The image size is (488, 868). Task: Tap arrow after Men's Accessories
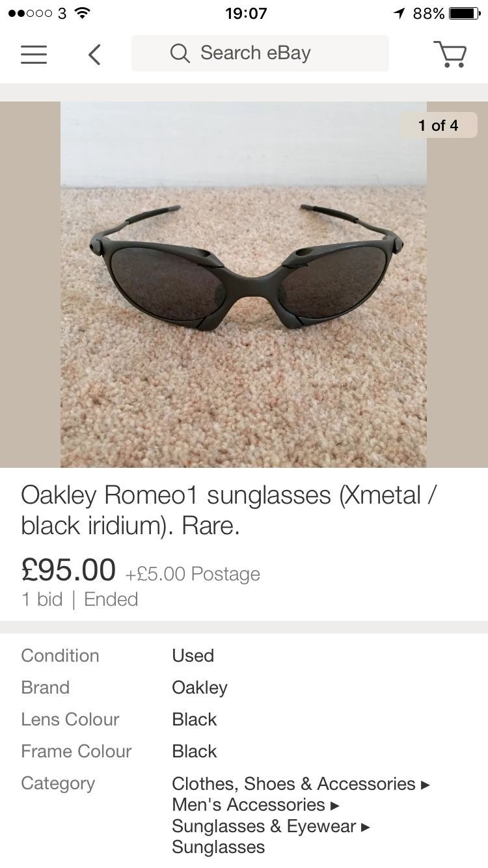(335, 806)
